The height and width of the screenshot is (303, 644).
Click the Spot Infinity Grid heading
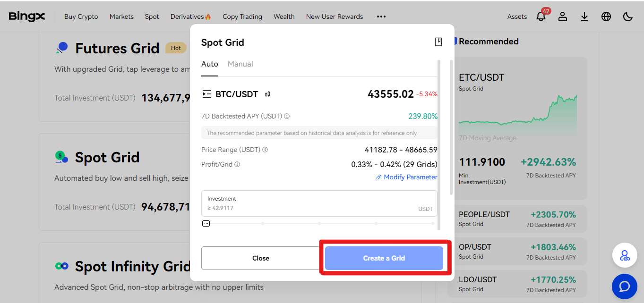(133, 267)
